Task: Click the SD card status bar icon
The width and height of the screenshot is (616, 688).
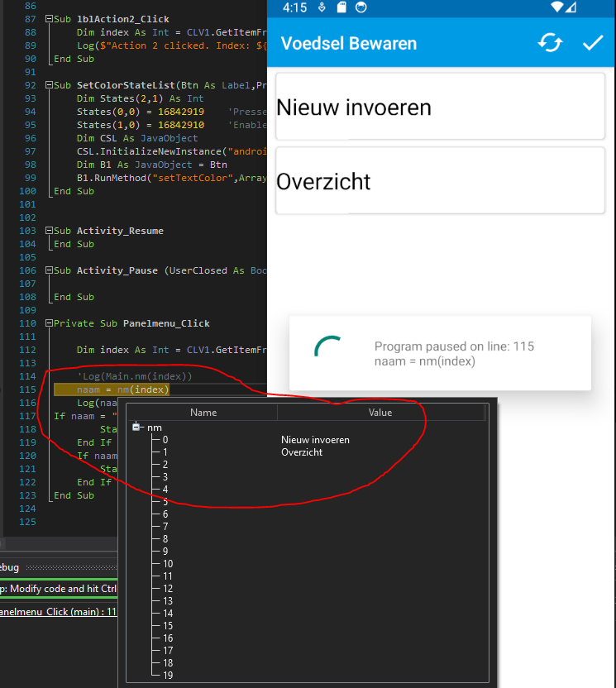Action: coord(341,7)
